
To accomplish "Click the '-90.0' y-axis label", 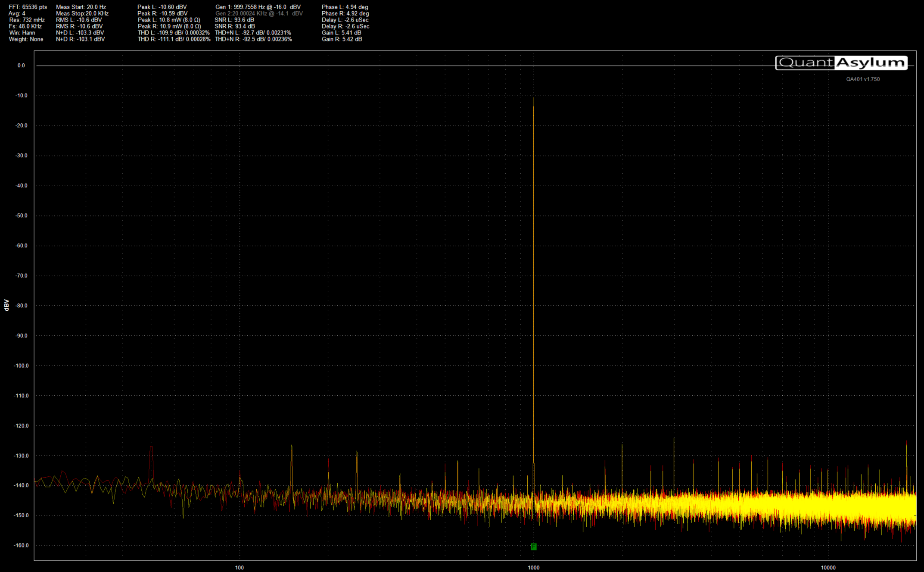I will (x=21, y=336).
